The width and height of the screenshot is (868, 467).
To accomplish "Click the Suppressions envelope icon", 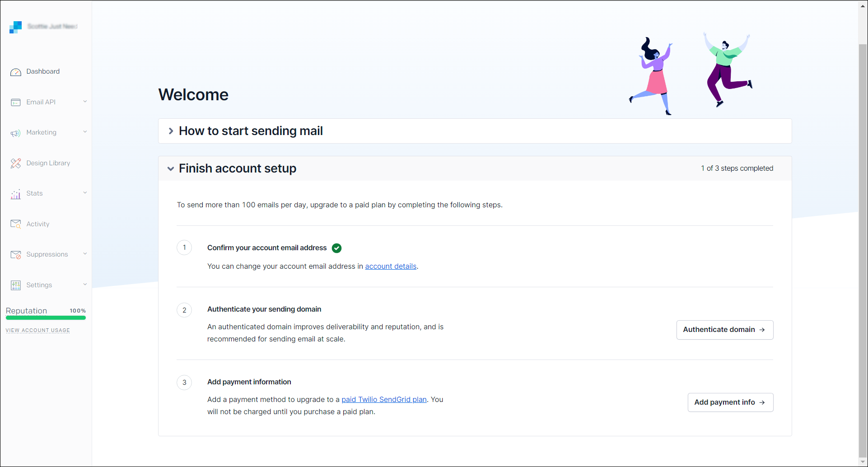I will [16, 255].
